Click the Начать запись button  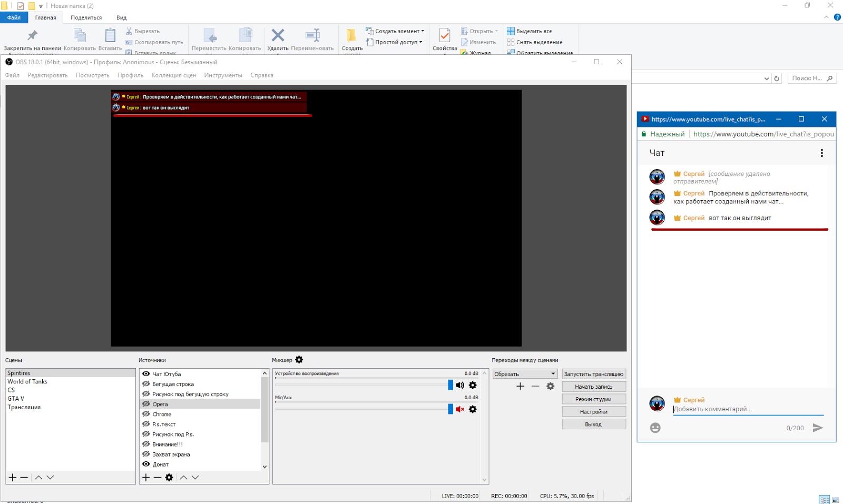[594, 387]
